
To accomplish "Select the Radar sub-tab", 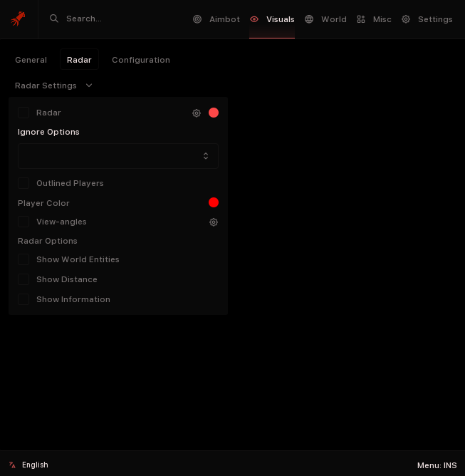I will [x=79, y=60].
